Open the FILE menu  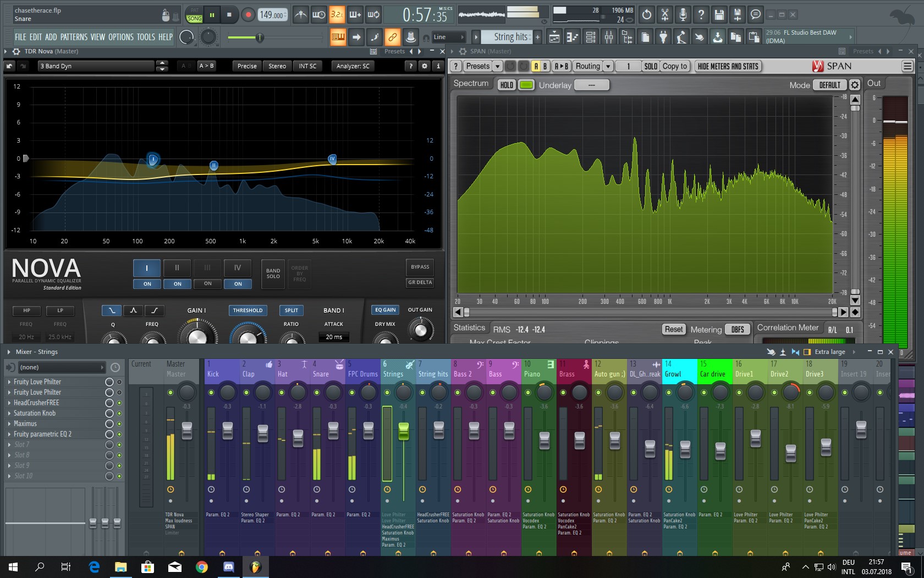[x=20, y=37]
